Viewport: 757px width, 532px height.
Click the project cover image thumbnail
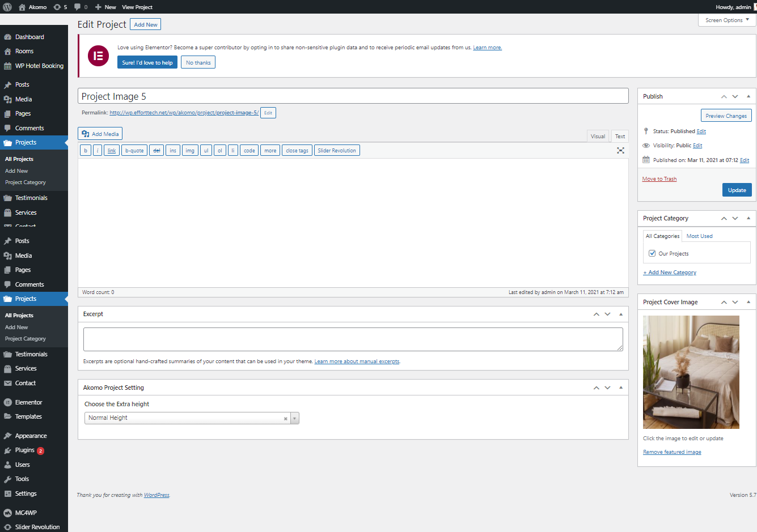pos(691,372)
